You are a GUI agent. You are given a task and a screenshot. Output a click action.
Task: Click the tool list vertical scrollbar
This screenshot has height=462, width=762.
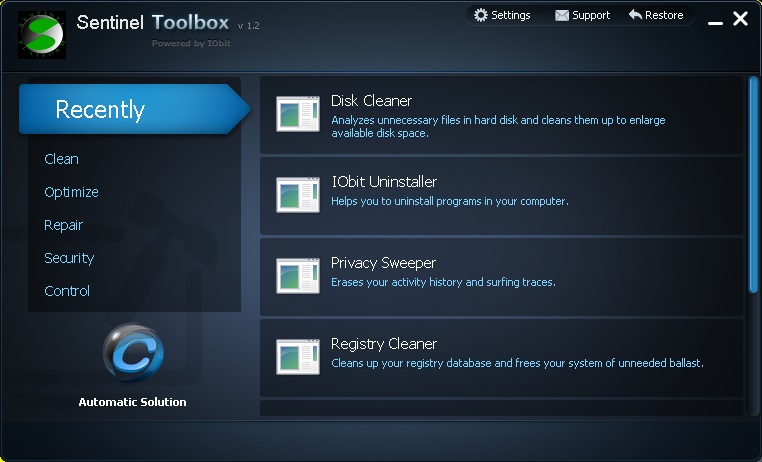(x=753, y=185)
